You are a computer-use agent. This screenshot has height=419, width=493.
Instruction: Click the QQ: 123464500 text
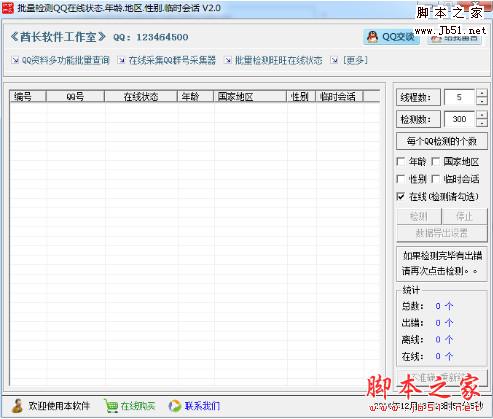(x=151, y=37)
